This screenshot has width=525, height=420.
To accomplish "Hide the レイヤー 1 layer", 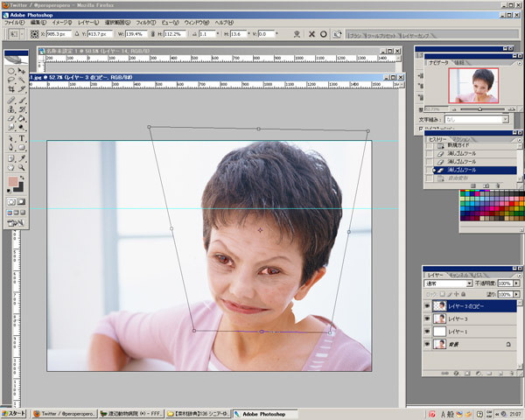I will 427,332.
